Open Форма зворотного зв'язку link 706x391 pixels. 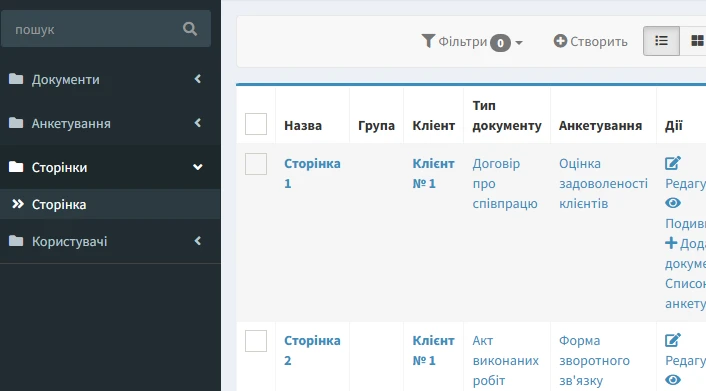594,360
